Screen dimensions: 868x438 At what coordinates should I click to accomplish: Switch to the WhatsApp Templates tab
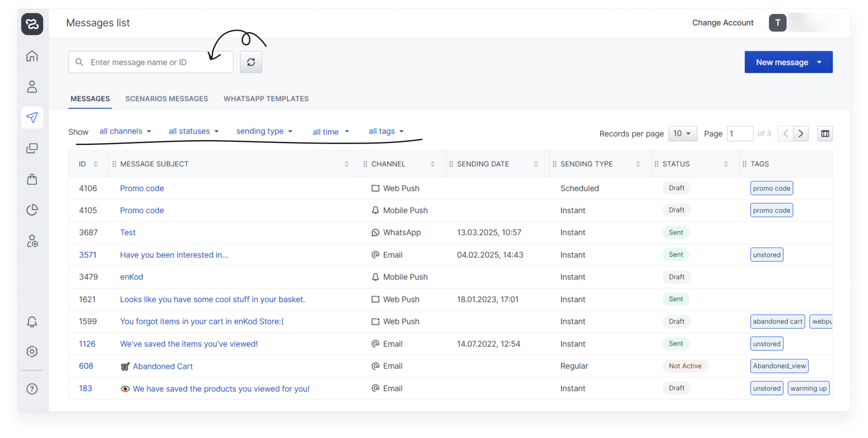[x=266, y=99]
